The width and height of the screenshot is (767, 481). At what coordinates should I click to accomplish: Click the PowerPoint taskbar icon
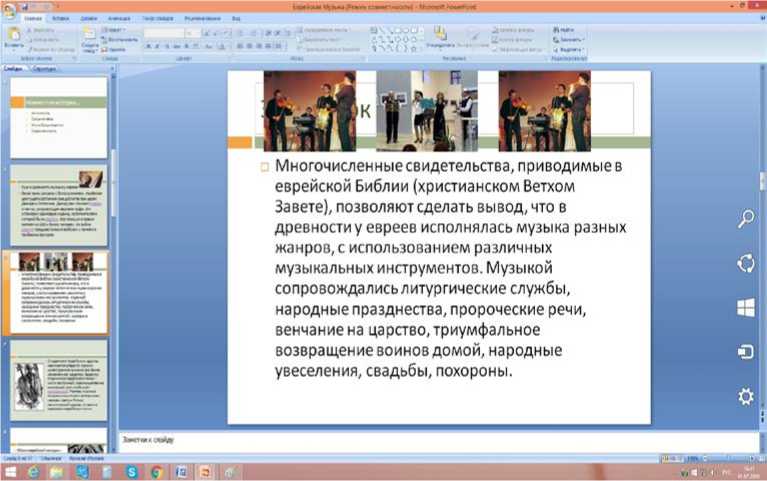point(205,472)
